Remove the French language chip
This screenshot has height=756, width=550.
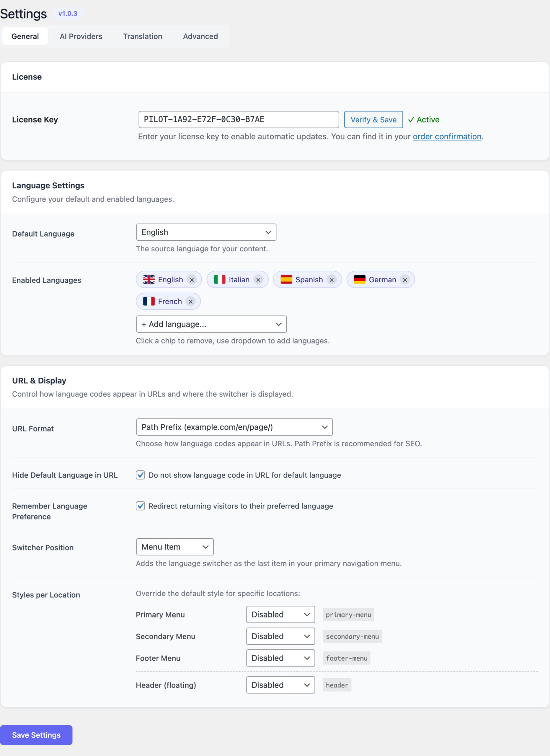[x=190, y=301]
